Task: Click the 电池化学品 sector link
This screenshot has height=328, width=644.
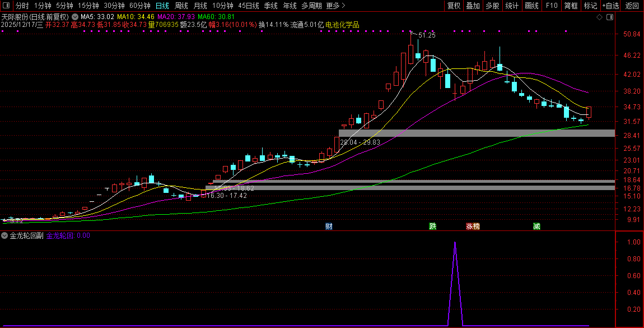Action: (x=342, y=25)
